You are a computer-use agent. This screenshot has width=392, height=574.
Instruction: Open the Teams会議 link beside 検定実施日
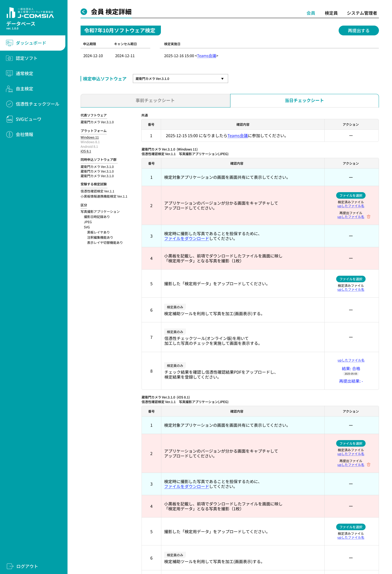point(206,56)
